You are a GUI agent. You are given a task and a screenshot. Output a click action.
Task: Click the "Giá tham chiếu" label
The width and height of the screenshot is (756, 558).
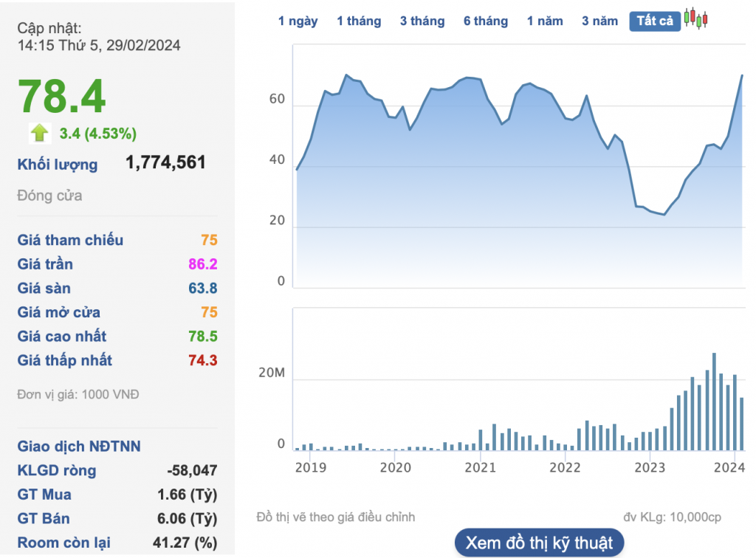(70, 240)
